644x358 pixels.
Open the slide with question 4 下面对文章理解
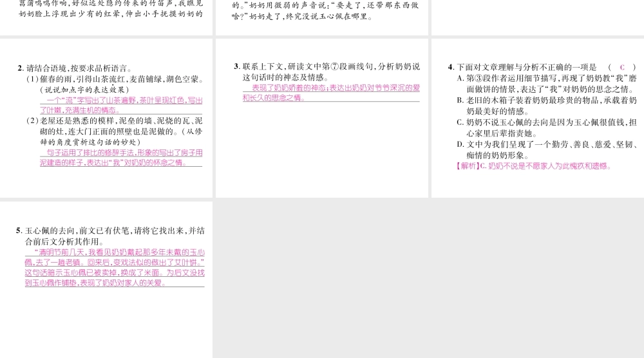click(x=538, y=118)
